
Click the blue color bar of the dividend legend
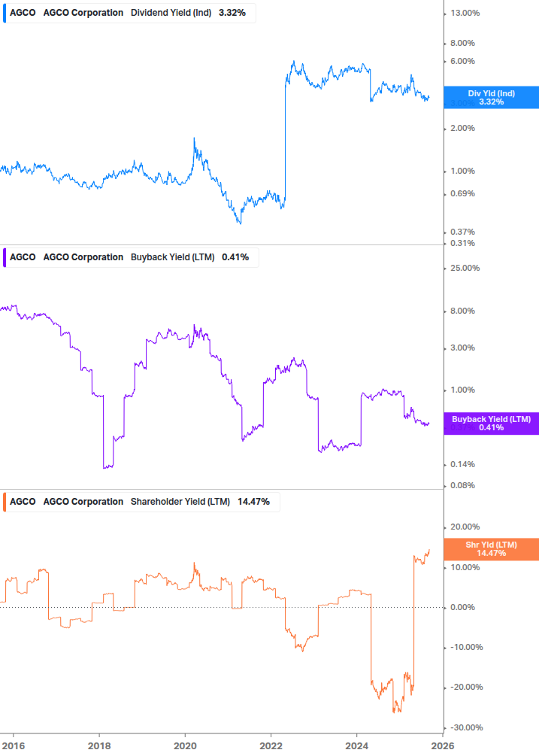tap(5, 13)
